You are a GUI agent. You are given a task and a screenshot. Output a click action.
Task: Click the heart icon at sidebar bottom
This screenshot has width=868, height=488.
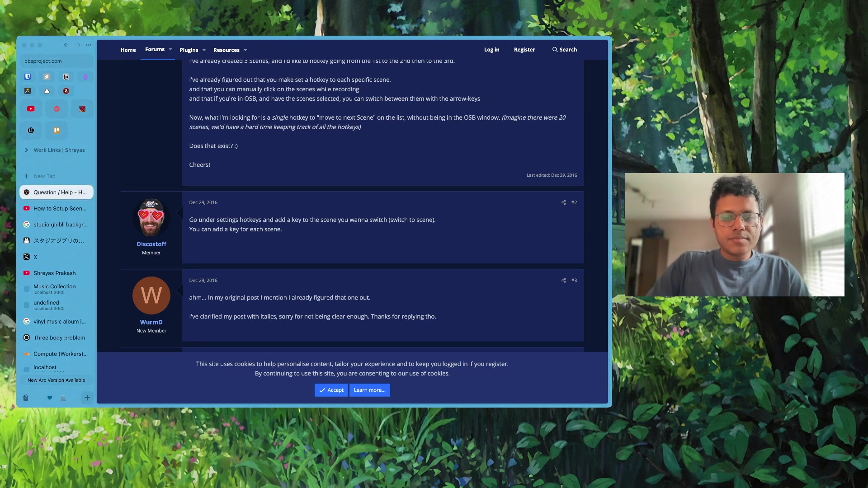tap(50, 398)
